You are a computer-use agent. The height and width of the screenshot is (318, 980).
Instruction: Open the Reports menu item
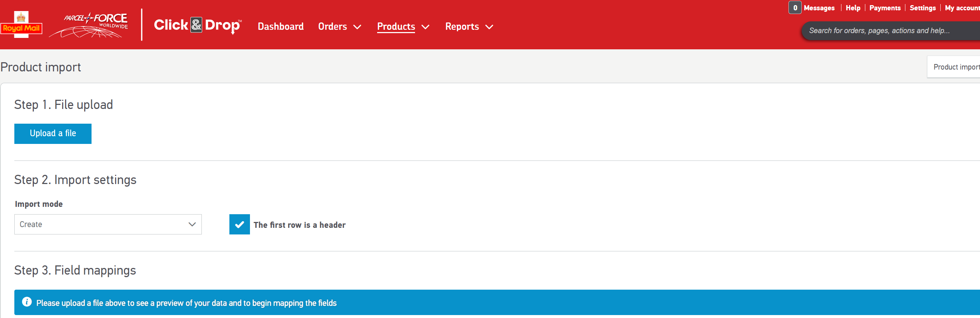461,26
